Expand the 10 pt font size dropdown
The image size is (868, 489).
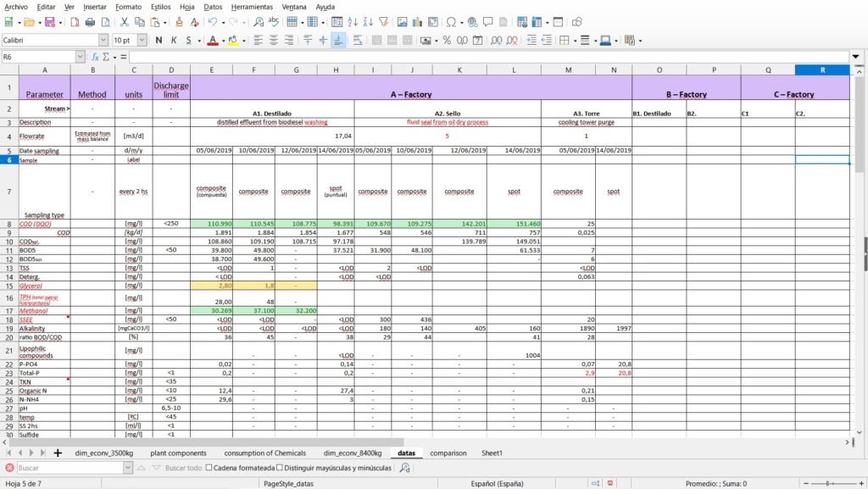tap(140, 40)
